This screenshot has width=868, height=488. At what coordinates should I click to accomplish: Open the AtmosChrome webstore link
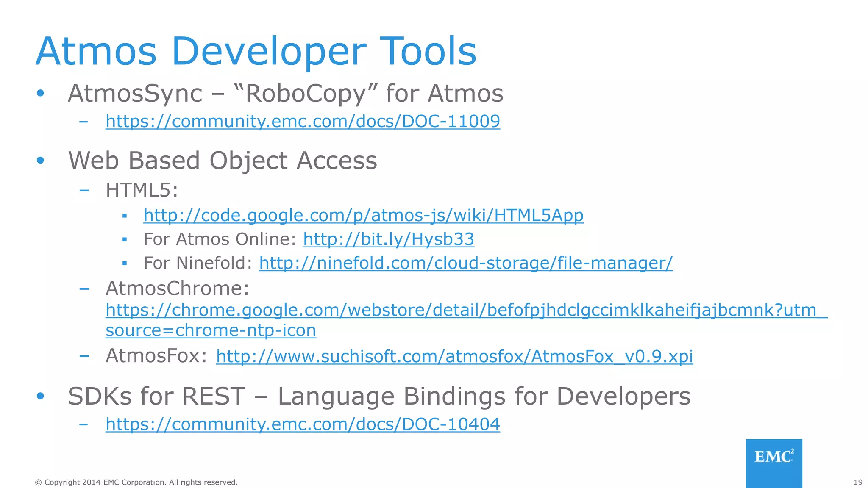466,320
